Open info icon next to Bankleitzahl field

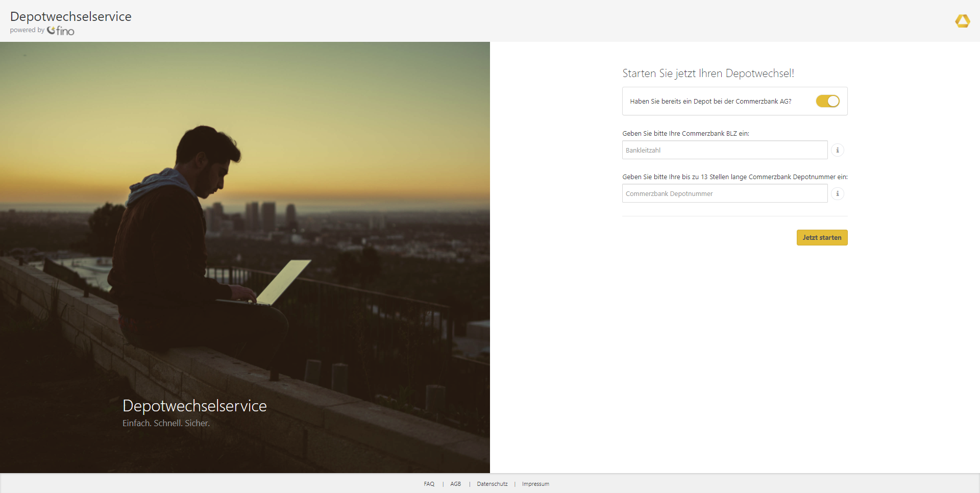838,150
